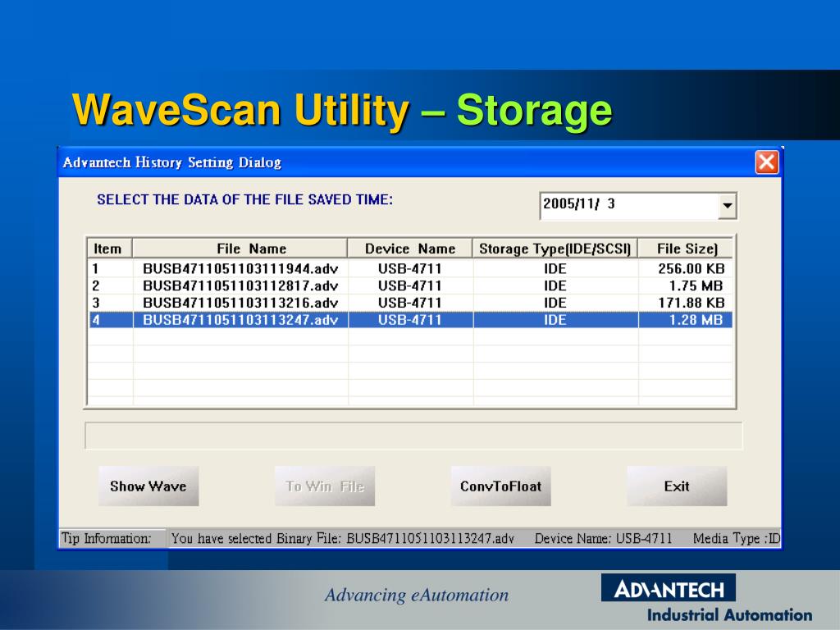Click the ConvToFloat button
Viewport: 840px width, 630px height.
tap(501, 486)
